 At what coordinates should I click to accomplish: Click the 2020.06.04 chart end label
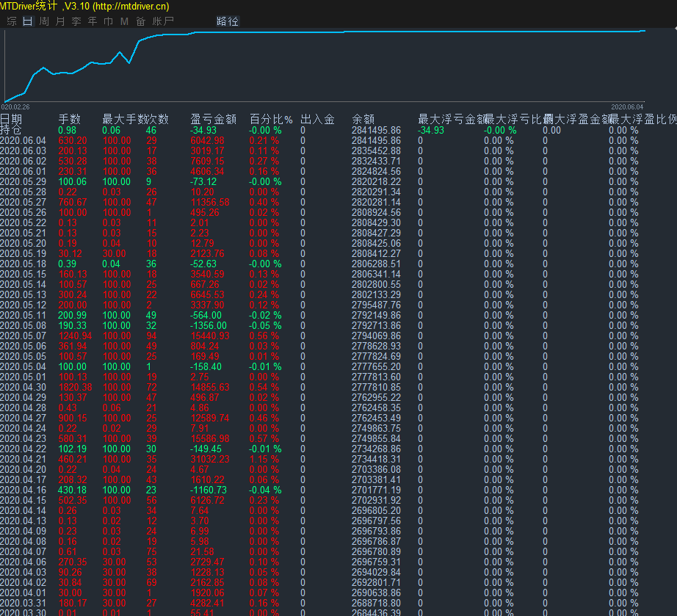tap(627, 107)
